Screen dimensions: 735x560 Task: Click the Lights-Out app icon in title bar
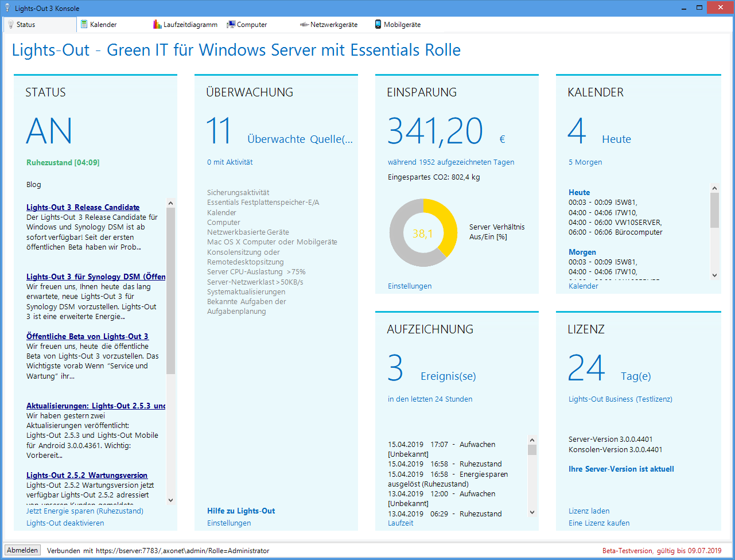7,8
